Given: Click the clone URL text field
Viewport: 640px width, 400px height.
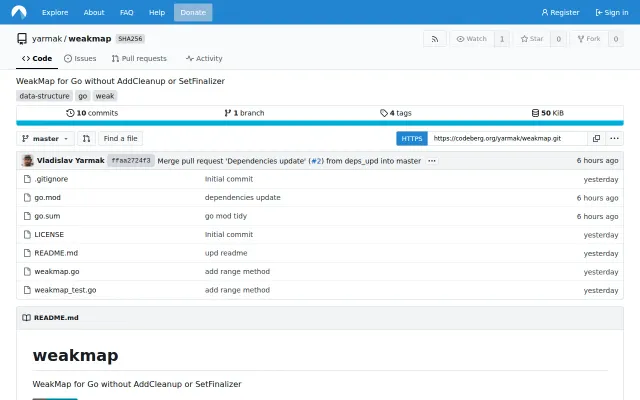Looking at the screenshot, I should pos(507,138).
